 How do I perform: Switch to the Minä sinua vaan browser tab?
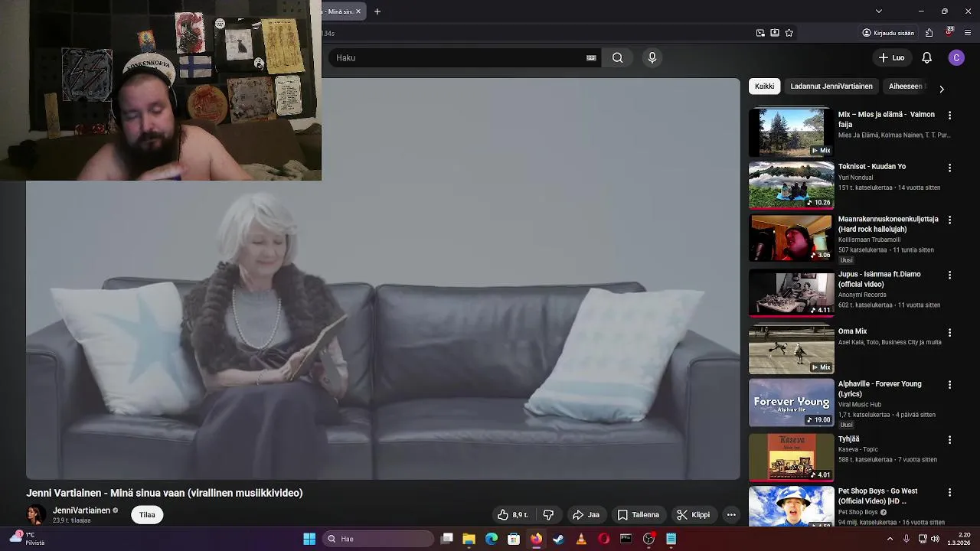pyautogui.click(x=338, y=11)
